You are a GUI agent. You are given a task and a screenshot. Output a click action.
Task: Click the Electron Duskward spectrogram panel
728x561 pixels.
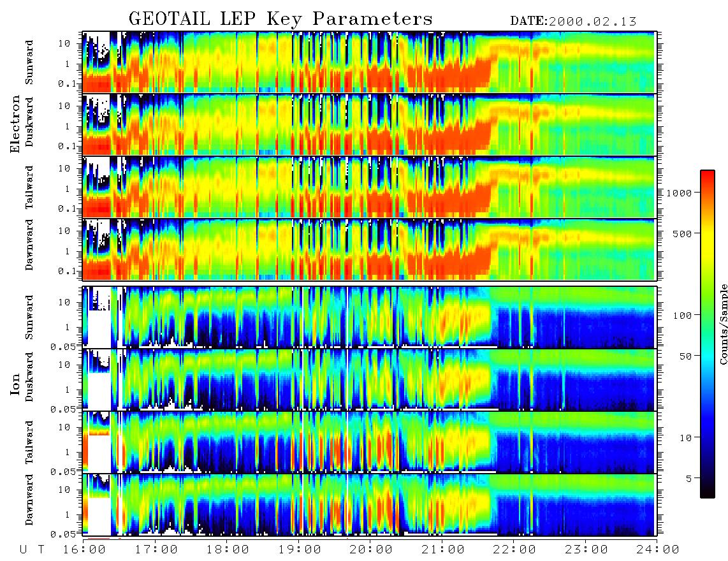[x=368, y=124]
